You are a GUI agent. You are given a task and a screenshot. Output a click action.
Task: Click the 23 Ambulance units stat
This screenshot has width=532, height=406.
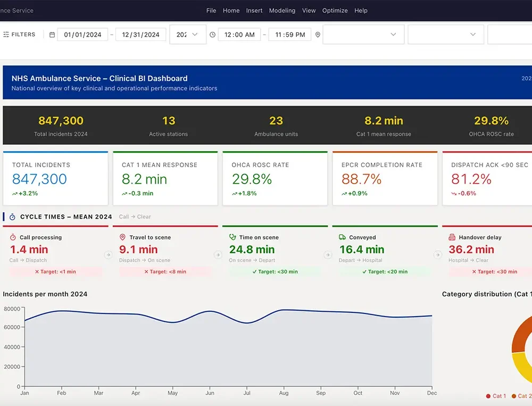coord(276,125)
